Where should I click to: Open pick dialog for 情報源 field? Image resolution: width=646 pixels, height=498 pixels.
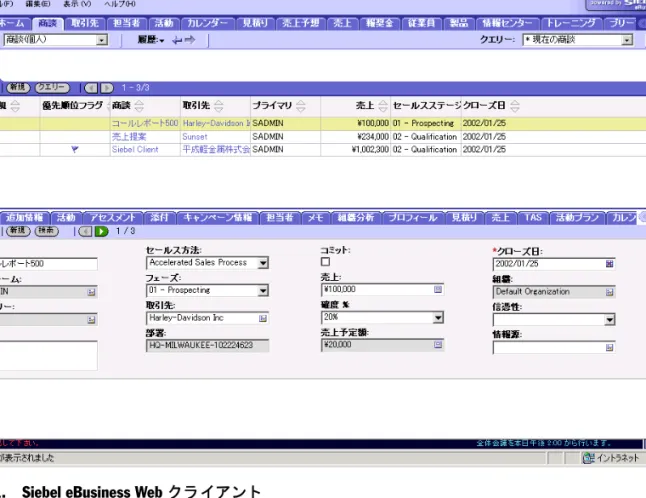(x=610, y=348)
